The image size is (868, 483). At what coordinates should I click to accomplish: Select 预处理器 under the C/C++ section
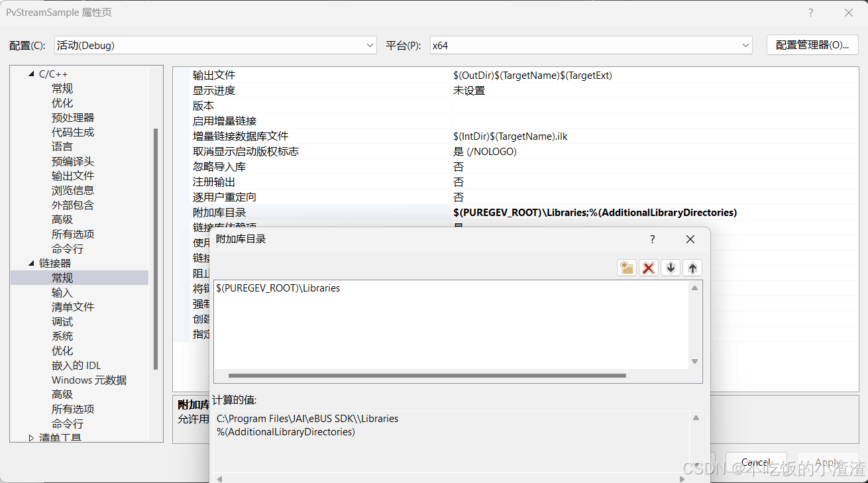(x=73, y=117)
